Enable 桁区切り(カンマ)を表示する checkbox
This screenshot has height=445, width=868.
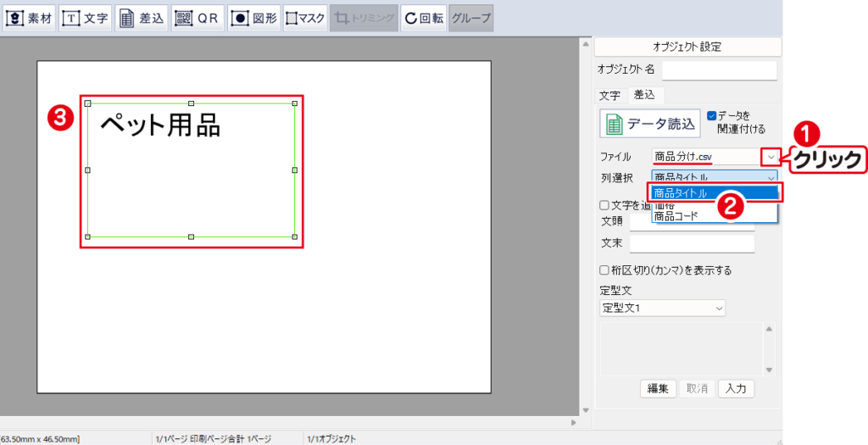coord(604,270)
